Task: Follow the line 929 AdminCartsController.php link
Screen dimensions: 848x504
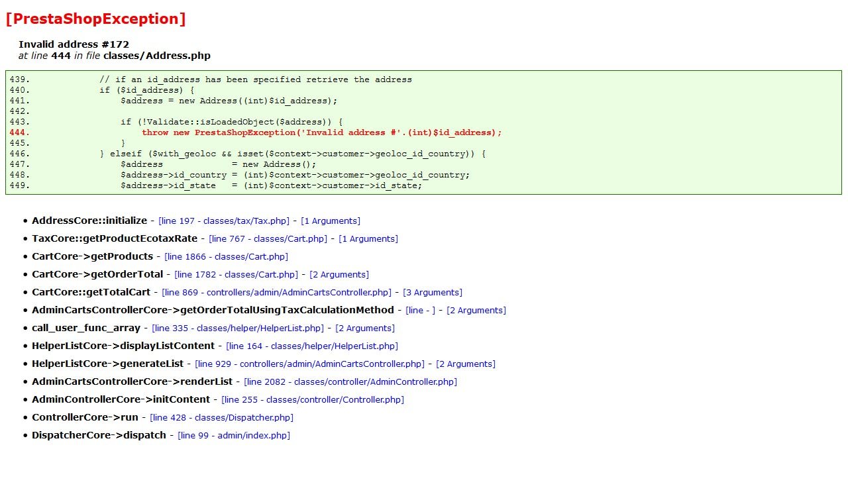Action: tap(310, 364)
